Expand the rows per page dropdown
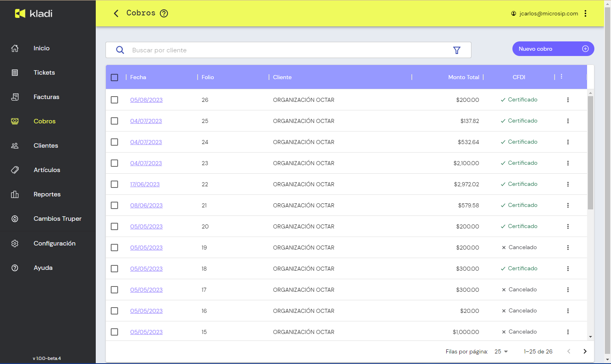 pyautogui.click(x=501, y=351)
